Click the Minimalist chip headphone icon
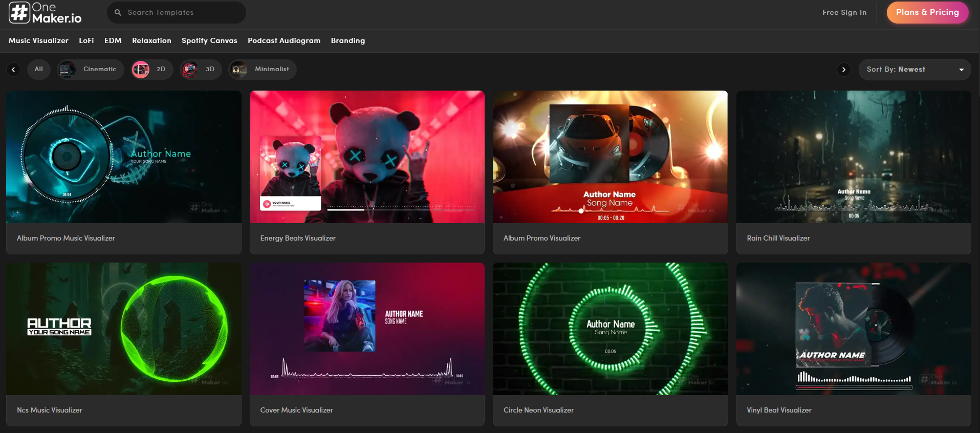This screenshot has width=980, height=433. click(238, 69)
